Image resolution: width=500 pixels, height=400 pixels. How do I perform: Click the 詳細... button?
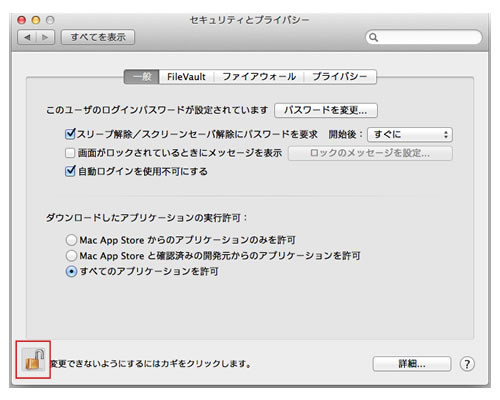[x=412, y=364]
